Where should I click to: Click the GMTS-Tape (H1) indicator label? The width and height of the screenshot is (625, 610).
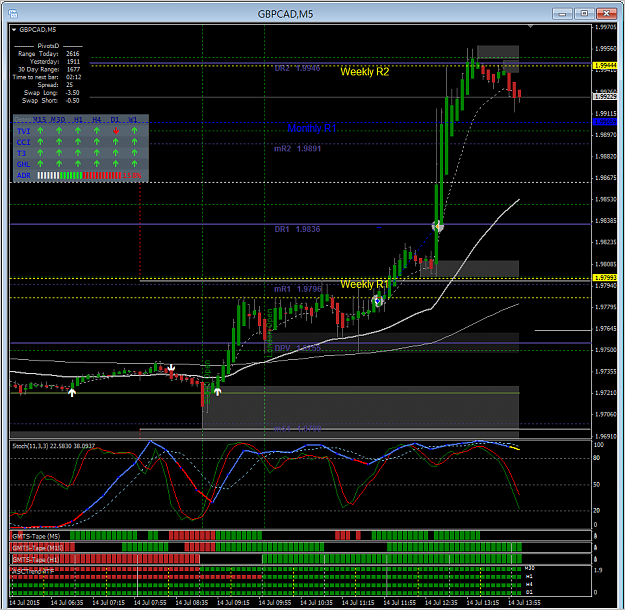coord(36,560)
